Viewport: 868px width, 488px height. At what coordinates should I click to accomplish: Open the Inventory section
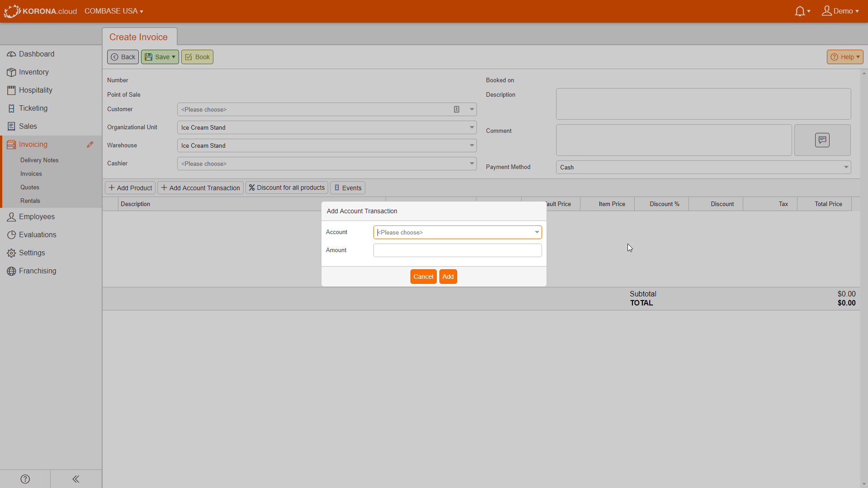click(x=51, y=72)
